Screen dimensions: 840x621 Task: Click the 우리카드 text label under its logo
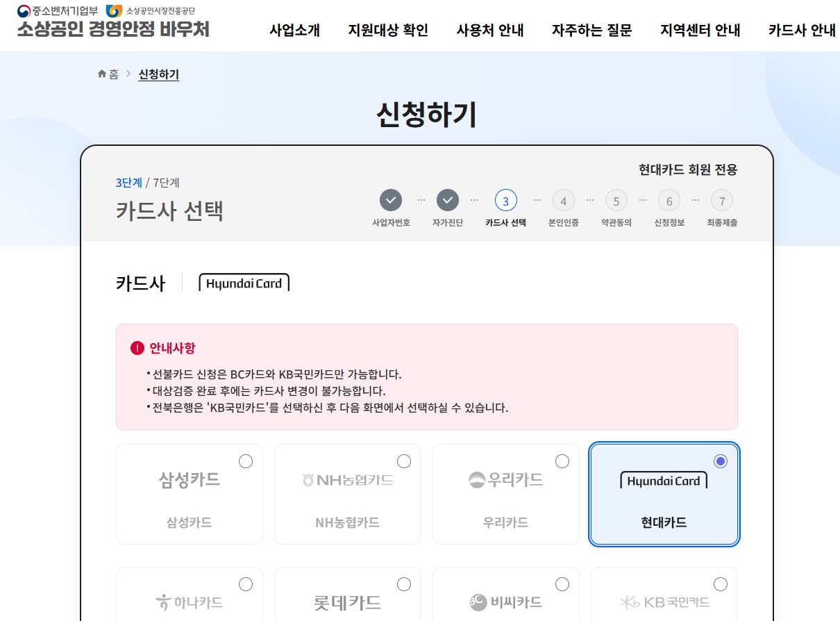coord(506,522)
